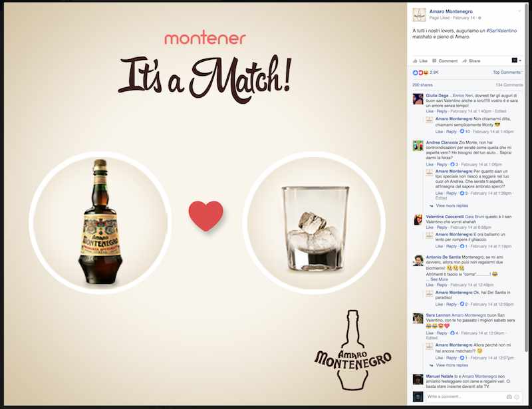Click the It's a Match photo
This screenshot has height=409, width=532.
(205, 204)
